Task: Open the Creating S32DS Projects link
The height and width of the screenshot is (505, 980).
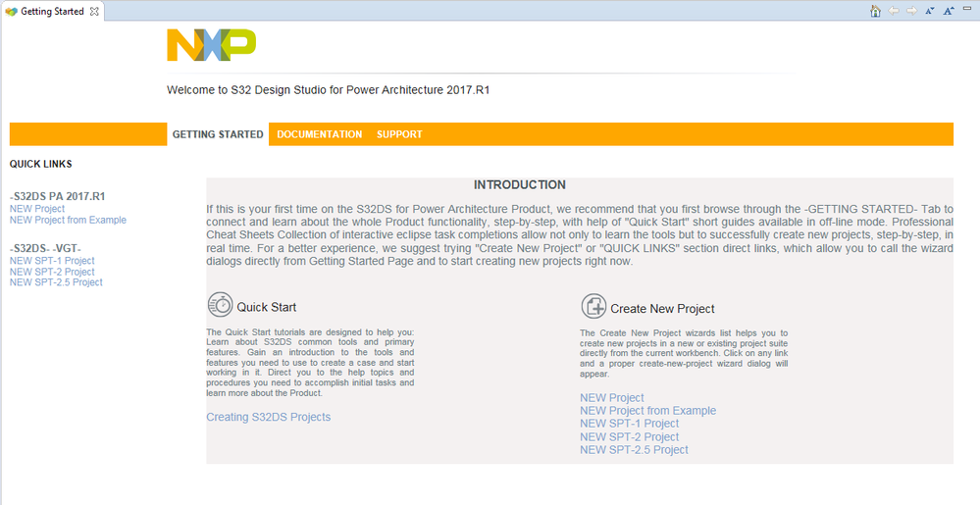Action: pyautogui.click(x=268, y=417)
